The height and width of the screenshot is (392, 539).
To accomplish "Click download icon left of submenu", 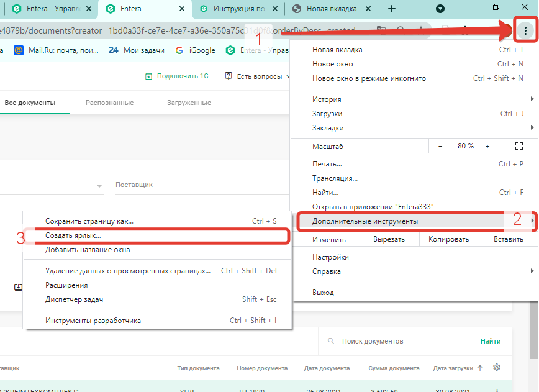I will tap(18, 287).
